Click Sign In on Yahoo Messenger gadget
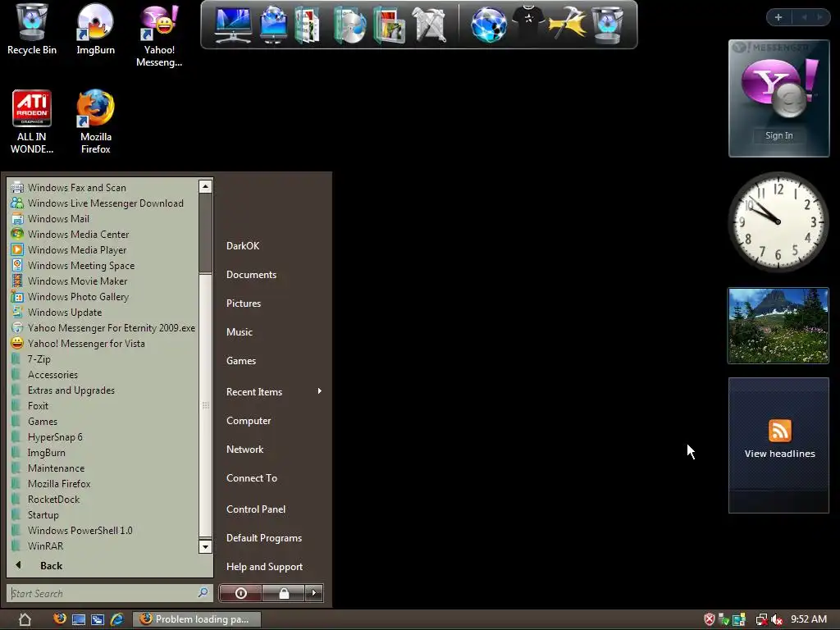This screenshot has height=630, width=840. 778,135
